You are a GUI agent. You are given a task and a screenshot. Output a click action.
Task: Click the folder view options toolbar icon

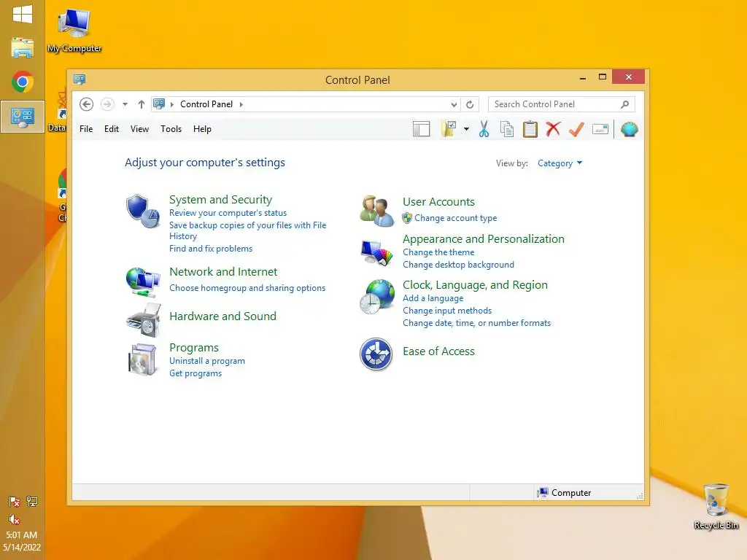(449, 129)
